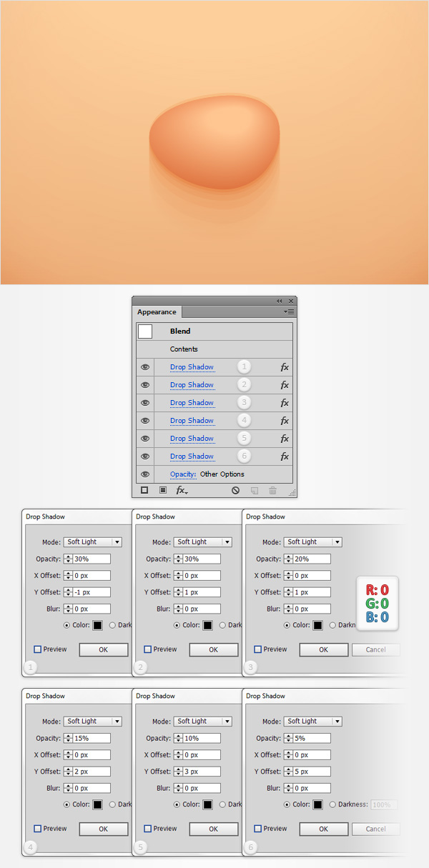Click Opacity stepper beside 20% value
Screen dimensions: 429x868
click(x=288, y=559)
